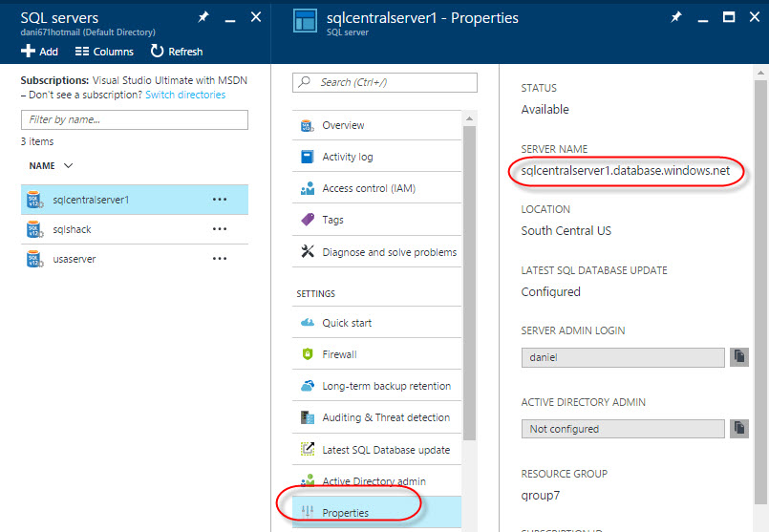The height and width of the screenshot is (532, 769).
Task: Open the more options for sqlshack
Action: point(220,229)
